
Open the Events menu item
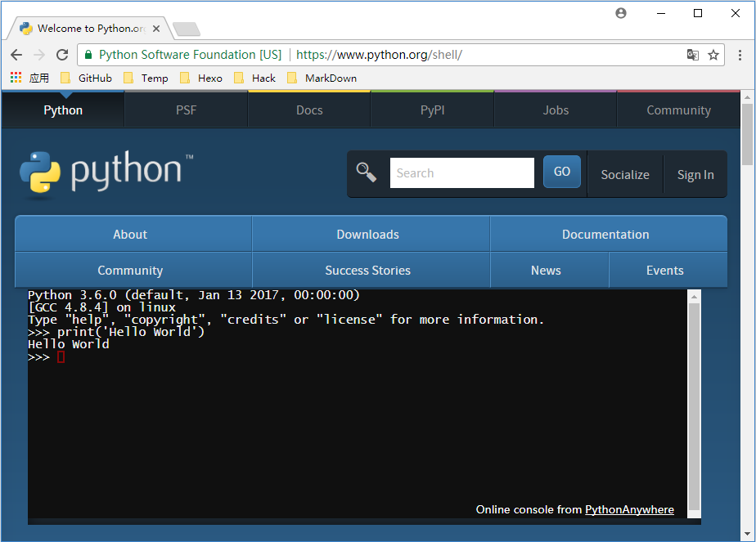point(668,271)
